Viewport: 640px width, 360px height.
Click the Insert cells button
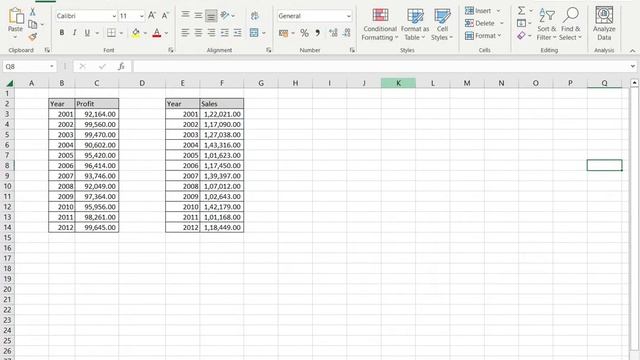coord(482,11)
